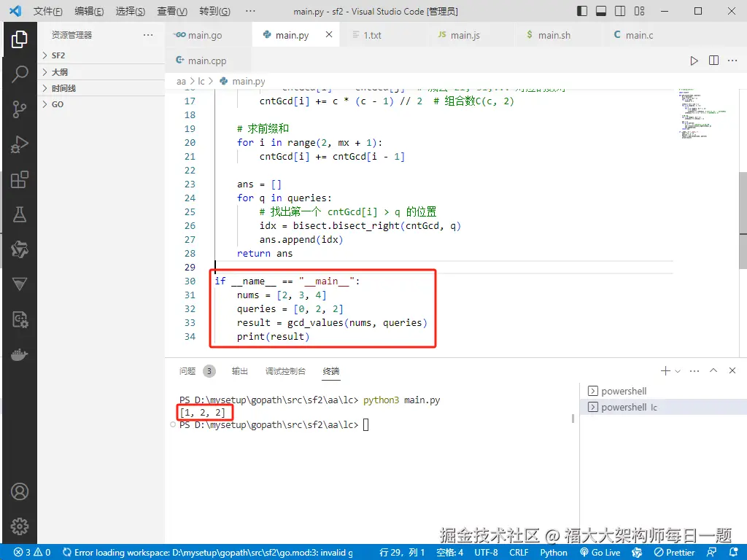
Task: Open errors and warnings in status bar
Action: click(32, 553)
